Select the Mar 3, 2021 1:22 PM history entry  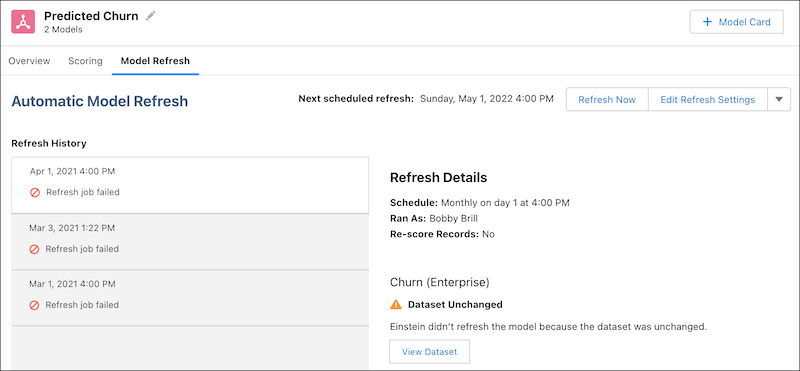click(x=190, y=242)
